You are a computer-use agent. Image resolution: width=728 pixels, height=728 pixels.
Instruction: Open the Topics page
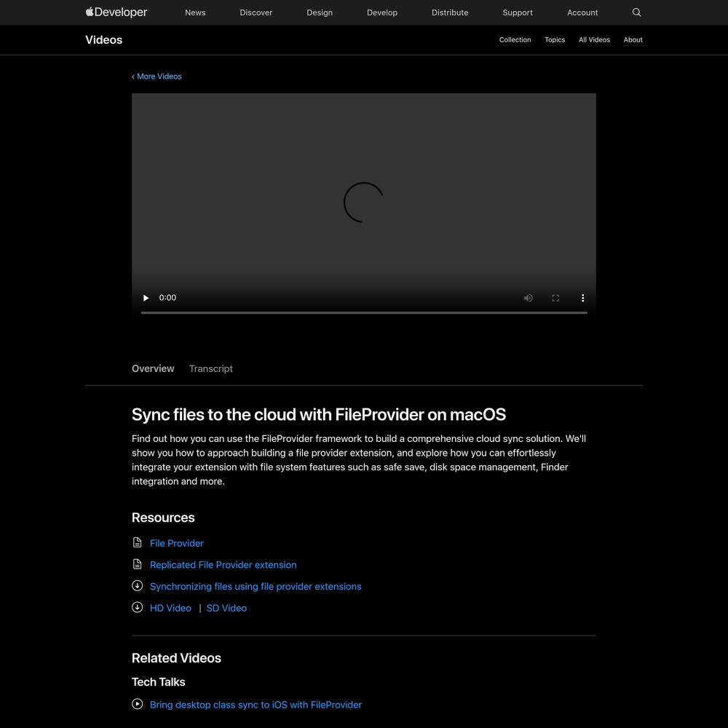555,40
